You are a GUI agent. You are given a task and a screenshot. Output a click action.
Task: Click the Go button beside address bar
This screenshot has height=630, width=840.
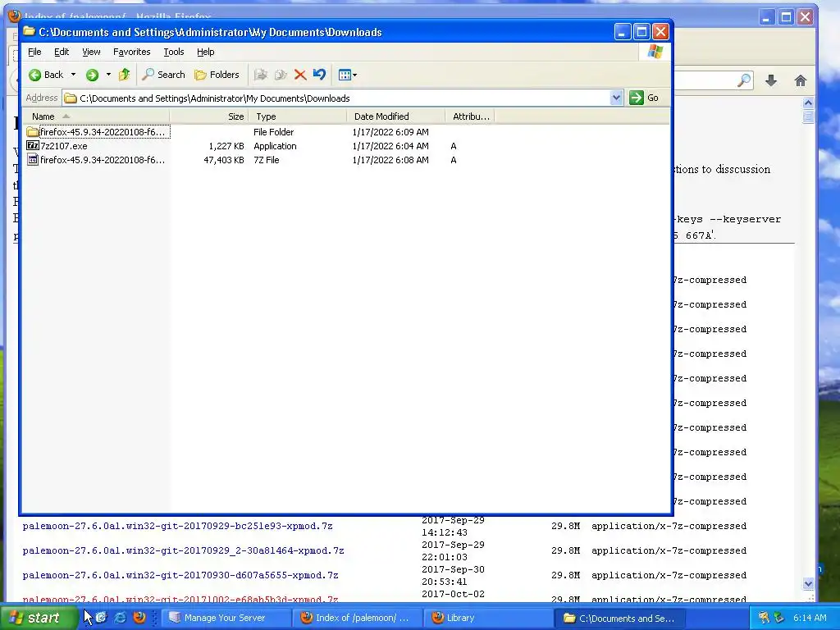[x=645, y=98]
